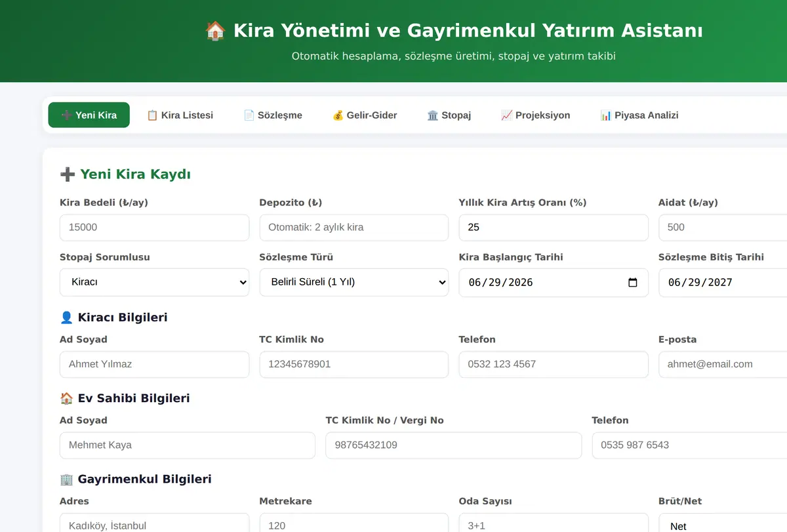
Task: Open calendar picker for Kira Başlangıç Tarihi
Action: click(x=633, y=283)
